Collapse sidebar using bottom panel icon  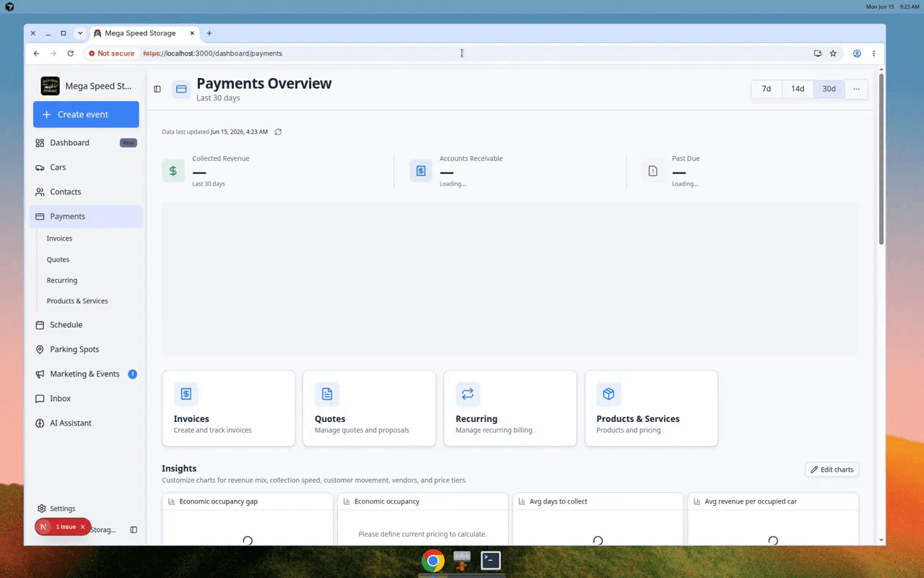[134, 530]
